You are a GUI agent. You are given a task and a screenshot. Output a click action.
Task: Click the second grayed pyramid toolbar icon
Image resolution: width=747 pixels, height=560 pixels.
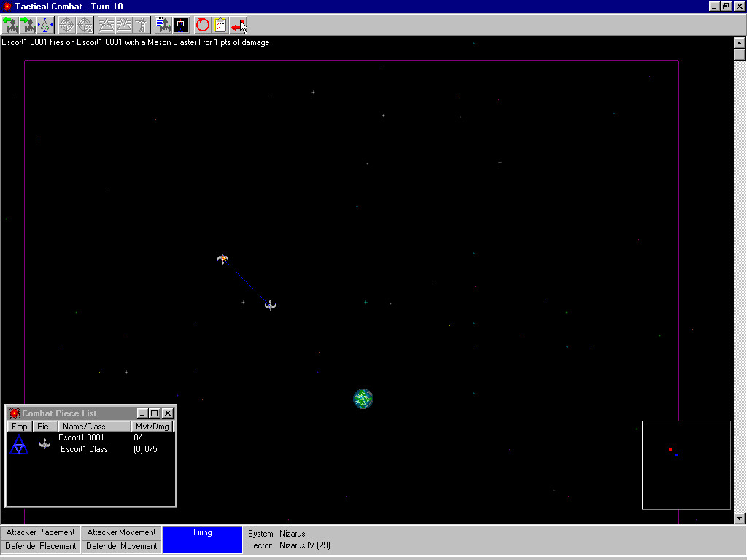click(124, 25)
